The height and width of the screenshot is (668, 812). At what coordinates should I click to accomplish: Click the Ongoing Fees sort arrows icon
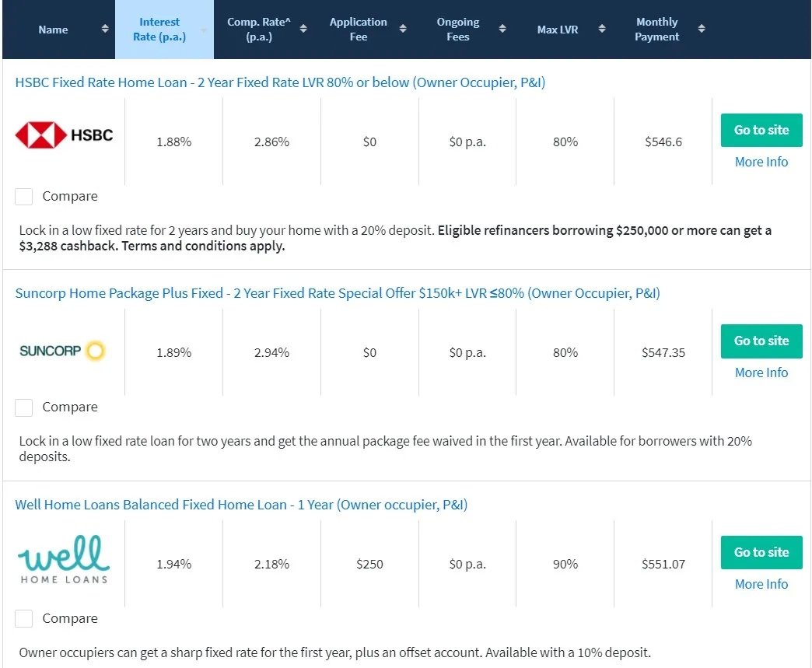tap(502, 29)
